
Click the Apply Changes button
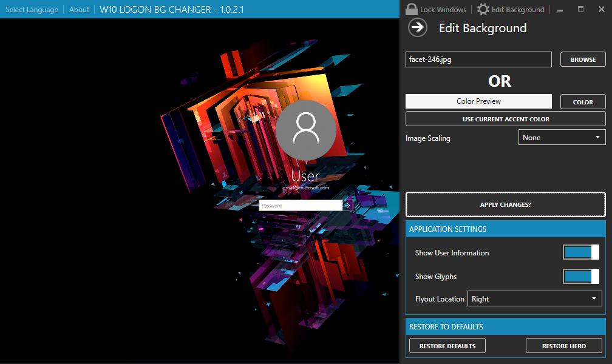coord(505,205)
